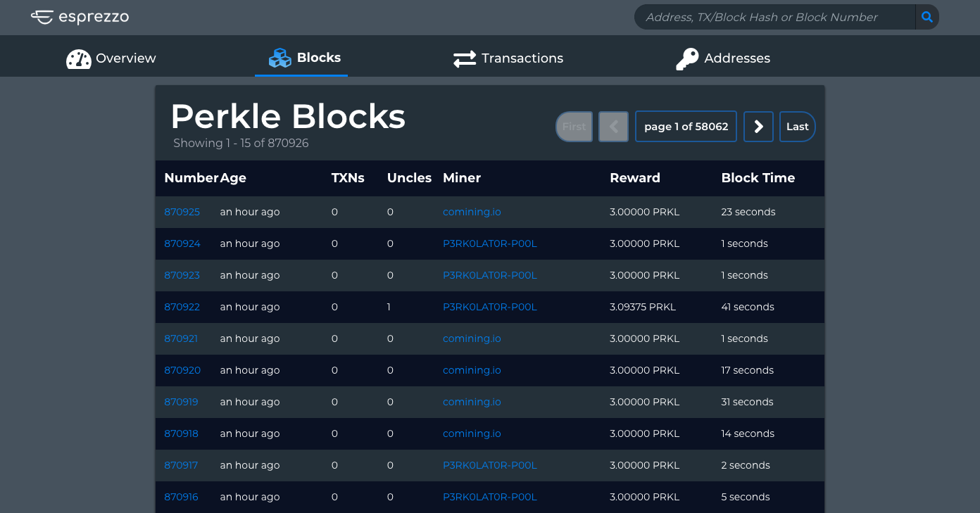Open block 870922
The width and height of the screenshot is (980, 513).
point(182,307)
